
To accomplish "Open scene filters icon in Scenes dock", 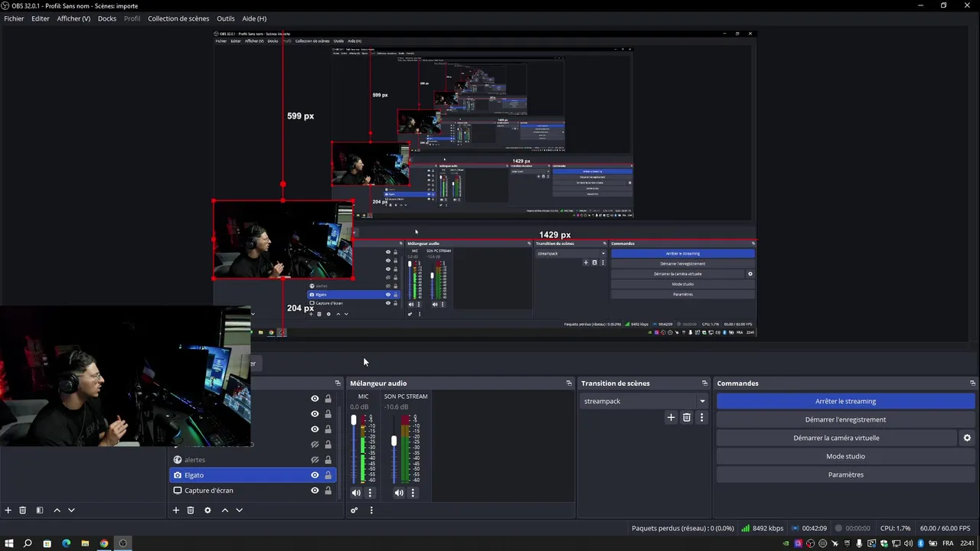I will coord(40,510).
